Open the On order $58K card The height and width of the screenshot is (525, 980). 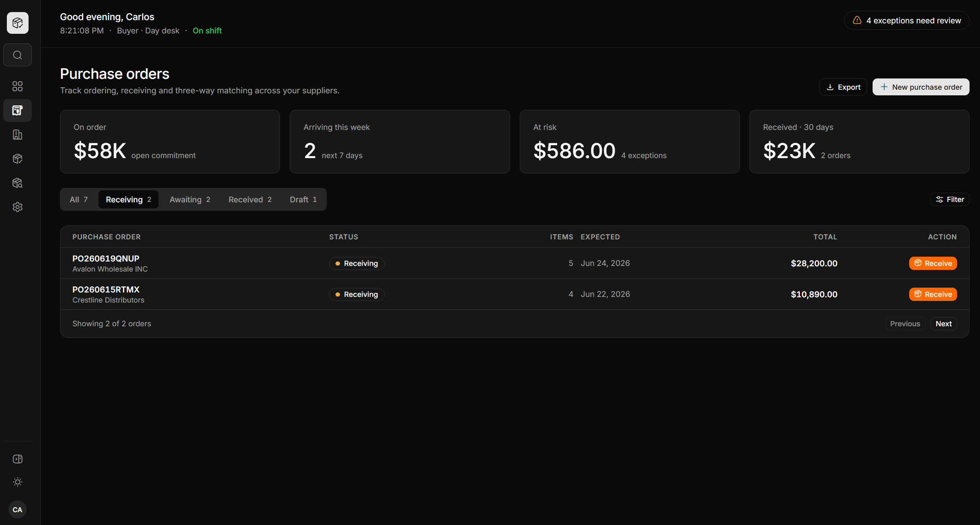click(170, 142)
